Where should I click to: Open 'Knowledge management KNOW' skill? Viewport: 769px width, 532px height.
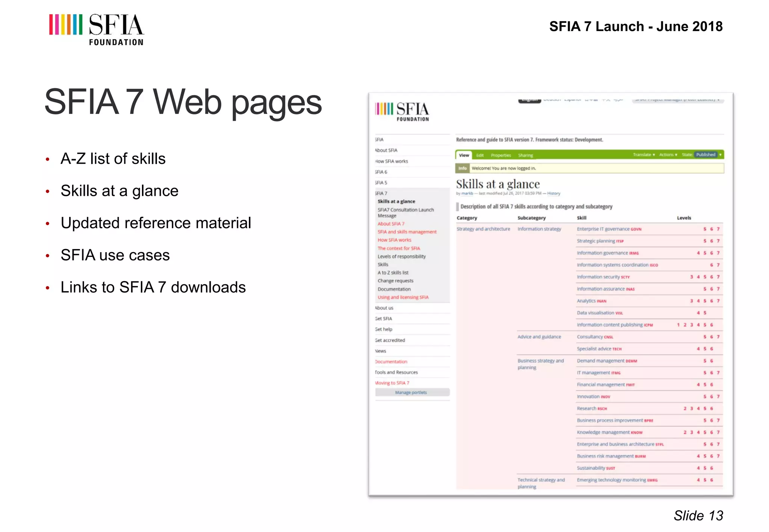609,433
